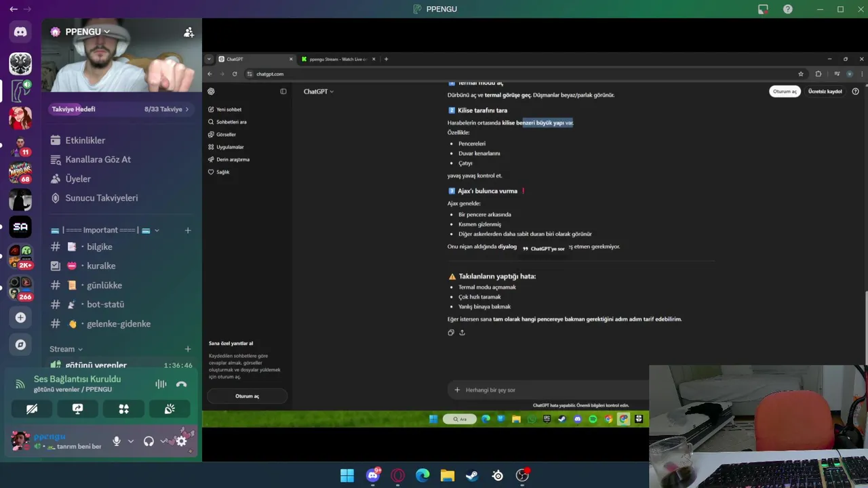Turn on camera in voice panel
Image resolution: width=868 pixels, height=488 pixels.
[x=31, y=409]
